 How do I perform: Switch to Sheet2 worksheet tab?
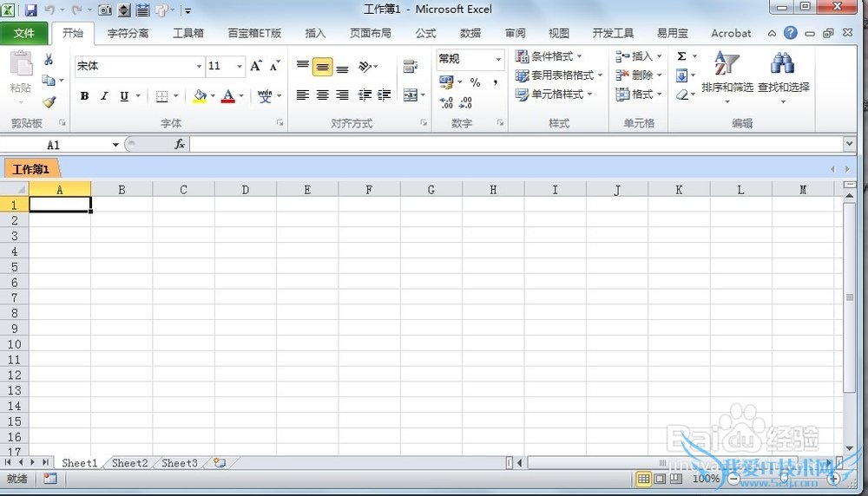[129, 463]
